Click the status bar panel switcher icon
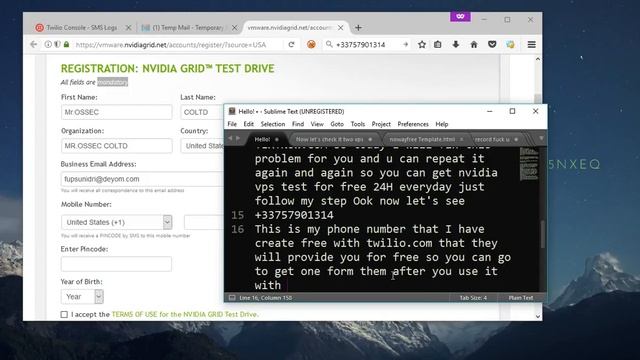 232,298
